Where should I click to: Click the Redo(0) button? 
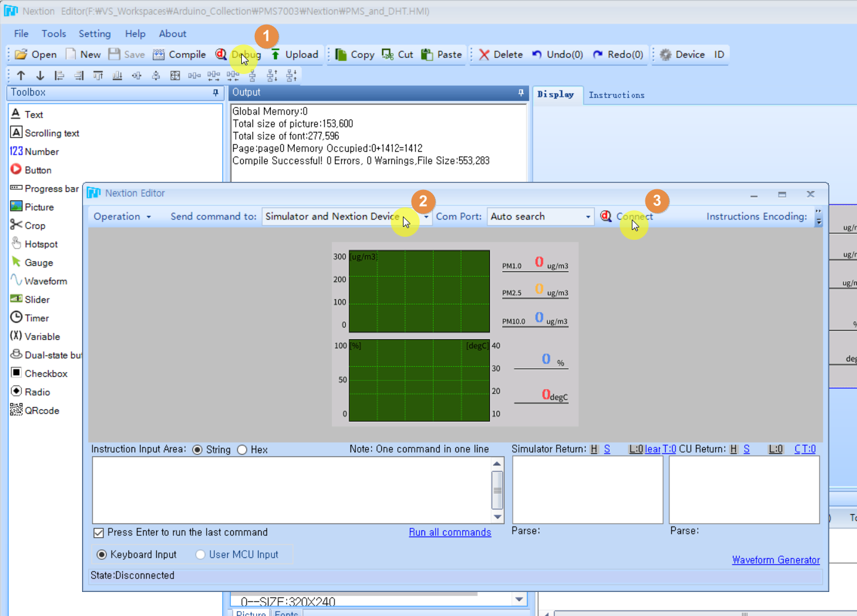click(618, 54)
